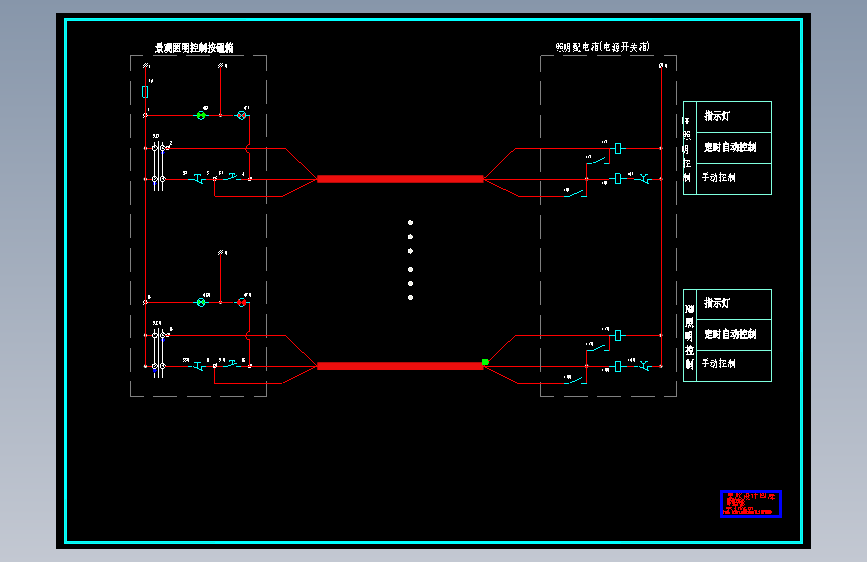This screenshot has height=562, width=867.
Task: Click the blue-bordered stamp in the drawing corner
Action: (751, 504)
